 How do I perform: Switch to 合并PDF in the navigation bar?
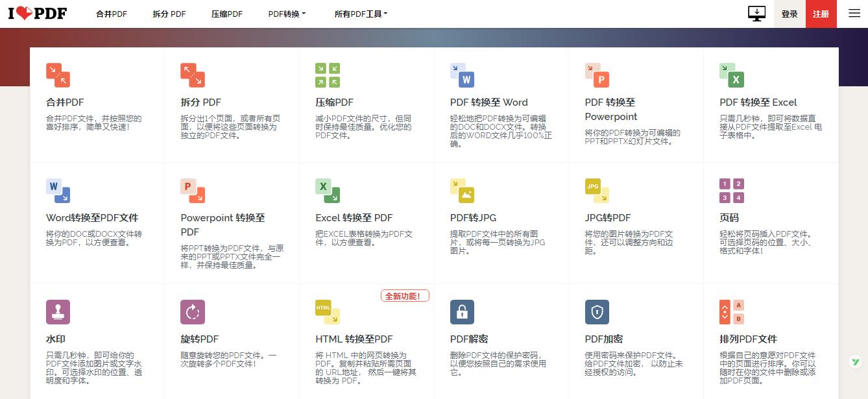[x=111, y=13]
